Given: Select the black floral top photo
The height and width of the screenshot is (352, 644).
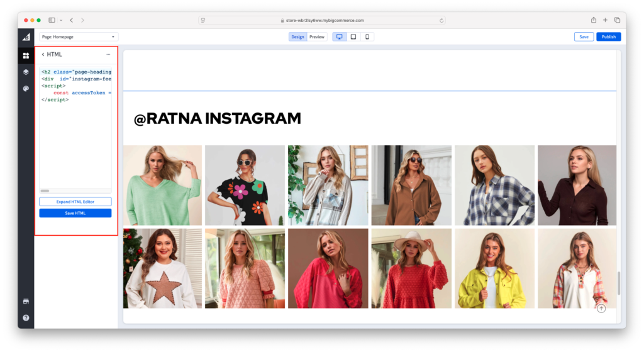Looking at the screenshot, I should click(245, 185).
